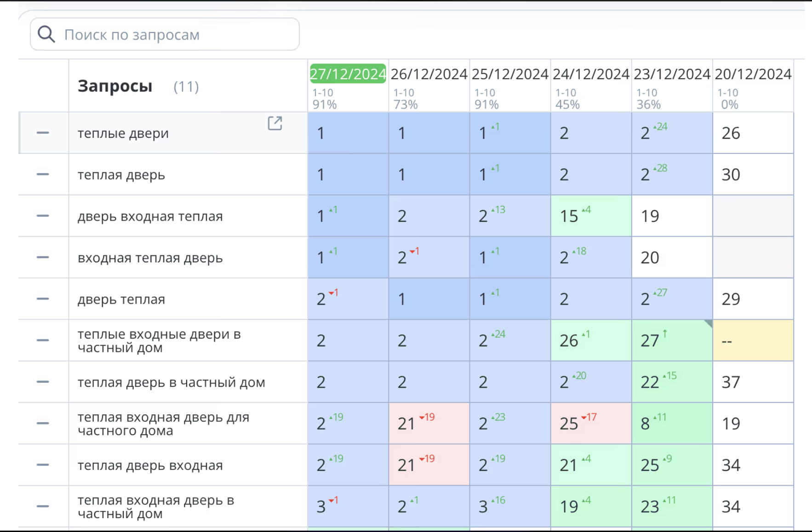Select the 26/12/2024 column header

[x=429, y=74]
